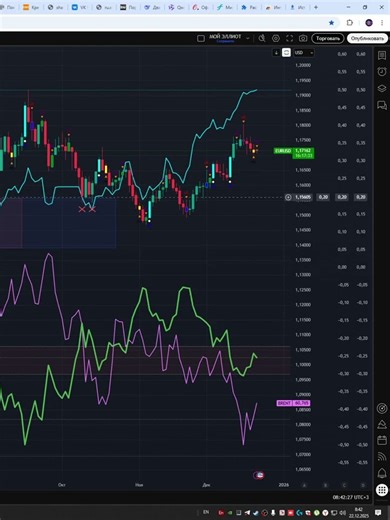Image resolution: width=390 pixels, height=520 pixels.
Task: Open Windows action center notifications
Action: click(378, 512)
